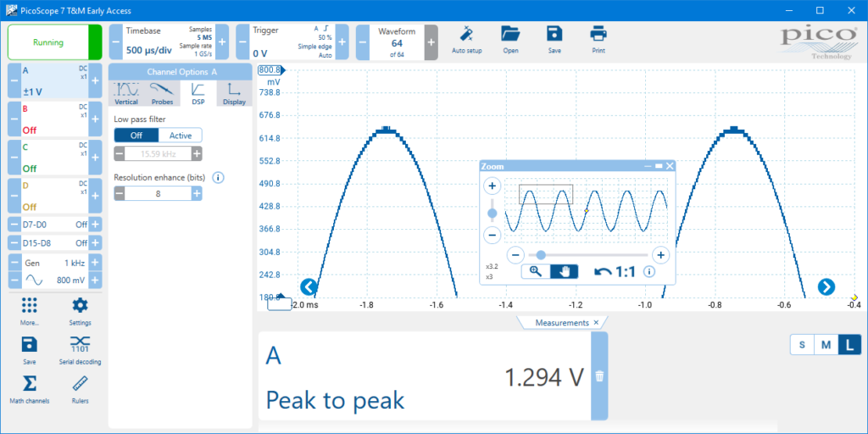Decrease the trigger level with the minus button
The height and width of the screenshot is (434, 868).
(x=243, y=42)
